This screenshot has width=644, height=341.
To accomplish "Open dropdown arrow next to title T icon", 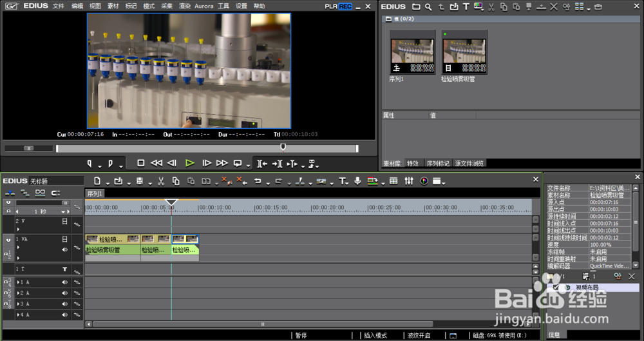I will pos(348,184).
